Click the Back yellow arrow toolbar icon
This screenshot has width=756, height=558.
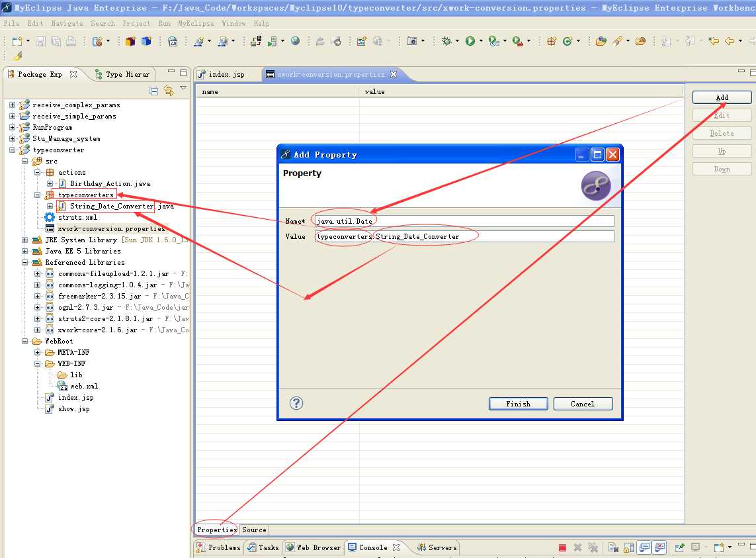pos(730,41)
